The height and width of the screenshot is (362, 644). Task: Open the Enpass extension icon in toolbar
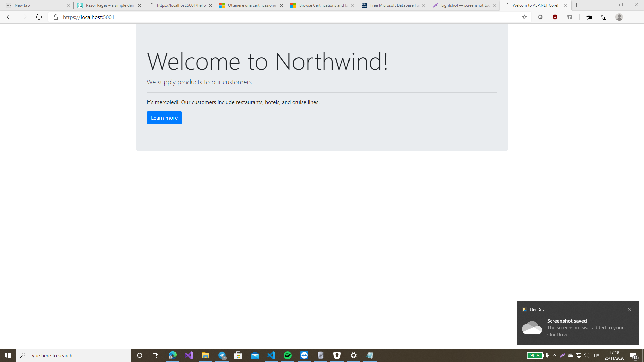570,17
